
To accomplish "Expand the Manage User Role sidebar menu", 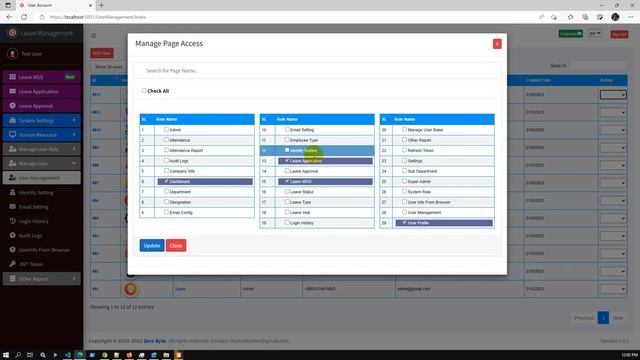I will coord(42,149).
